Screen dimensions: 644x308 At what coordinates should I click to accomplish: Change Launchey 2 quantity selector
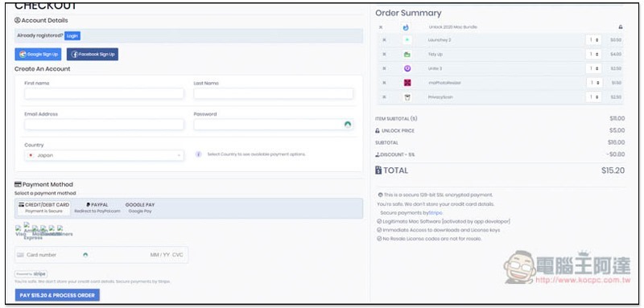(593, 40)
